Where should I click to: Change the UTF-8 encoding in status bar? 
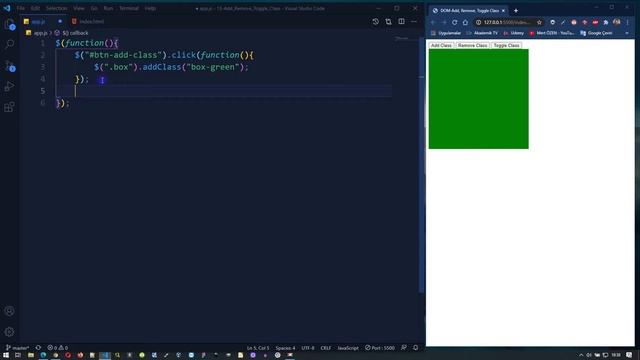[x=308, y=348]
